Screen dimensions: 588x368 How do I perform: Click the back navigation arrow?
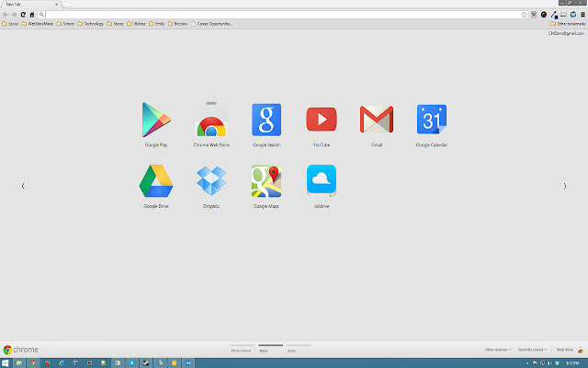pyautogui.click(x=6, y=15)
